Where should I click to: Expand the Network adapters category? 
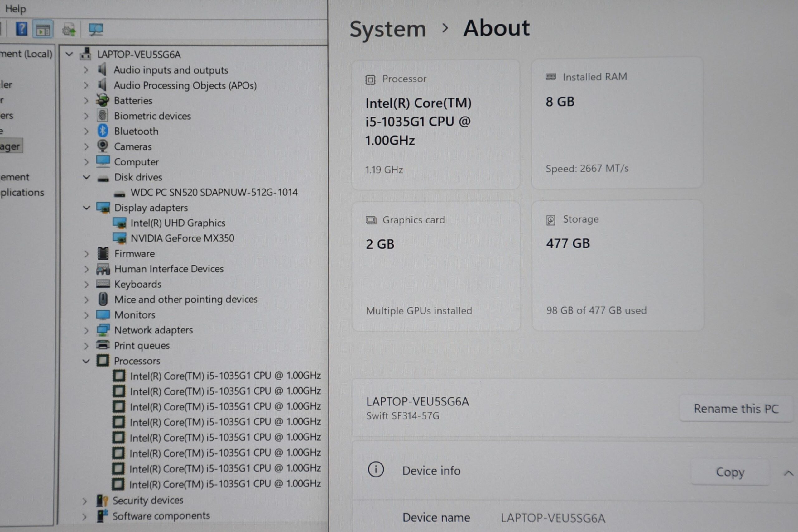pos(86,330)
